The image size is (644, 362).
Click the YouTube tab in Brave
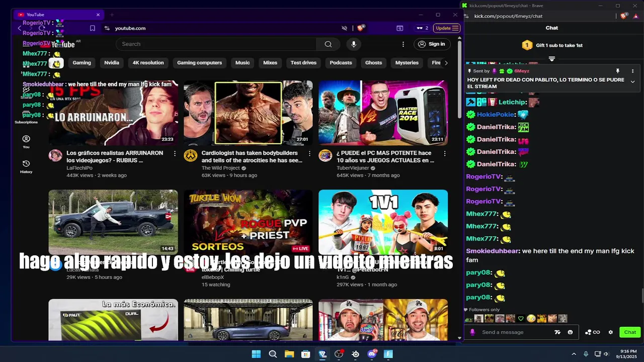[x=58, y=15]
